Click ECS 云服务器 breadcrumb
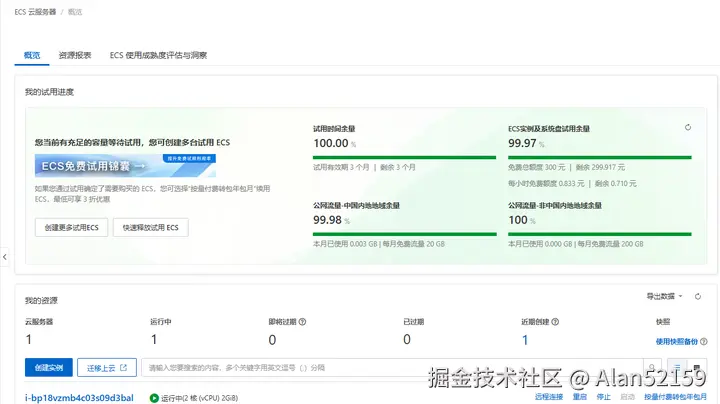 coord(35,12)
